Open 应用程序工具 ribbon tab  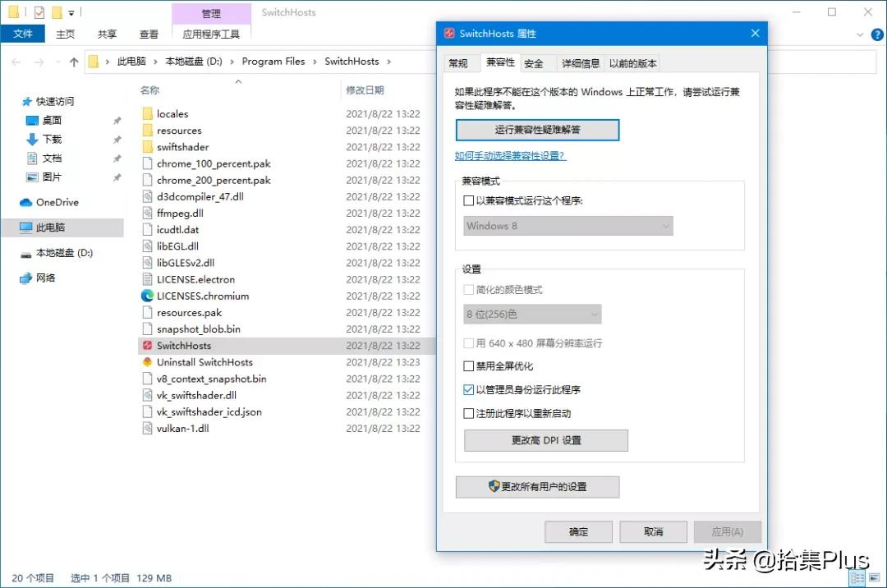pyautogui.click(x=211, y=34)
